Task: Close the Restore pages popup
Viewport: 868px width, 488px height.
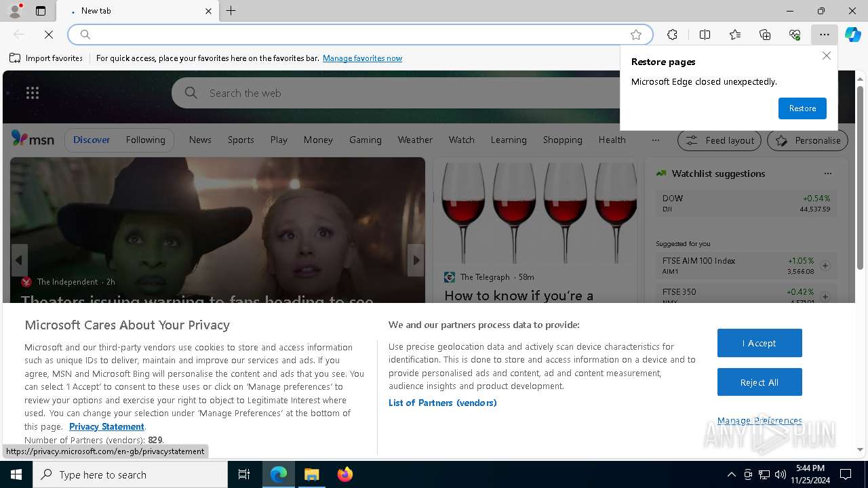Action: pos(826,56)
